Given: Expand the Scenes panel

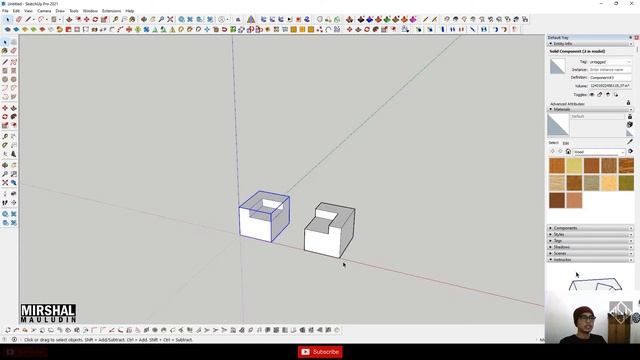Looking at the screenshot, I should coord(590,253).
